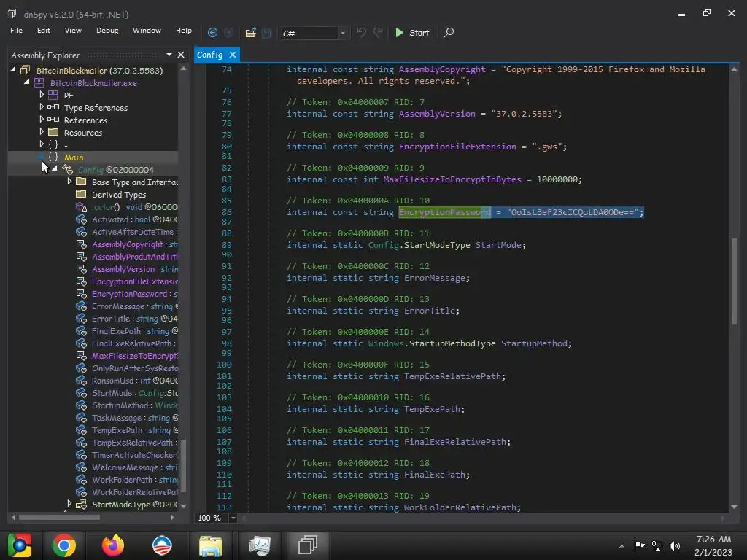Click the Navigate Backward arrow icon

coord(212,32)
